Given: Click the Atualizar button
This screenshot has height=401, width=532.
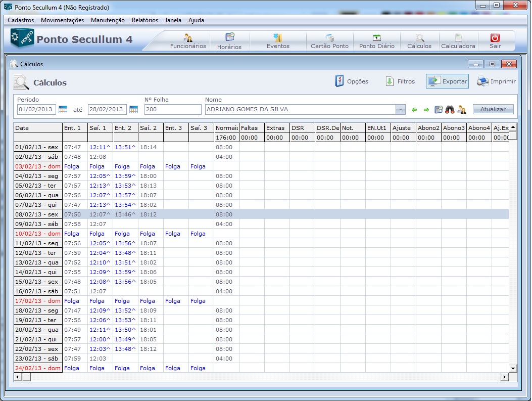Looking at the screenshot, I should coord(493,109).
